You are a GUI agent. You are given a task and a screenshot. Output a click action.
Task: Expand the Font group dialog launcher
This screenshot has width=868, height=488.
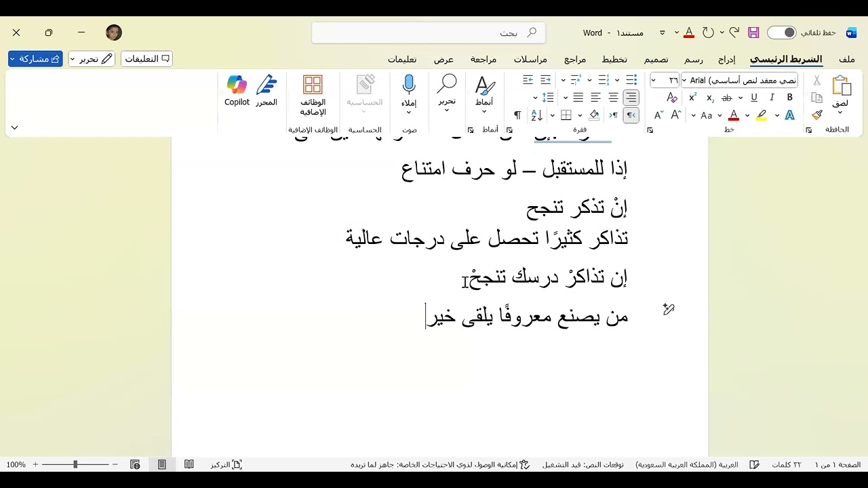pyautogui.click(x=650, y=130)
